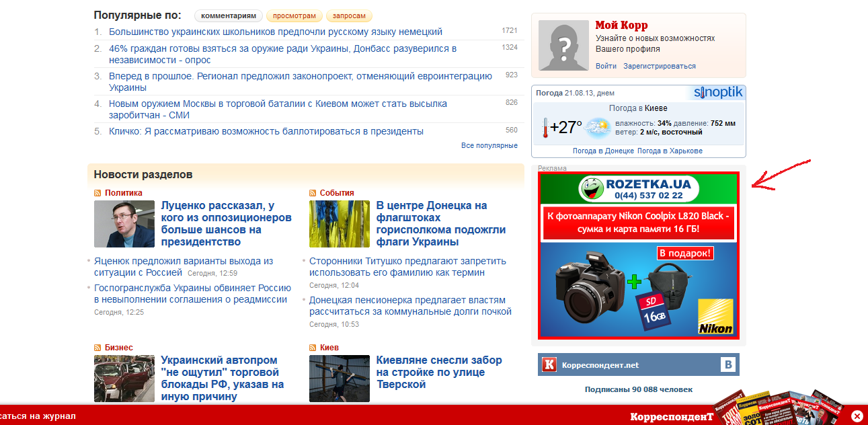Select the запросам popularity tab
Screen dimensions: 868x425
point(349,15)
